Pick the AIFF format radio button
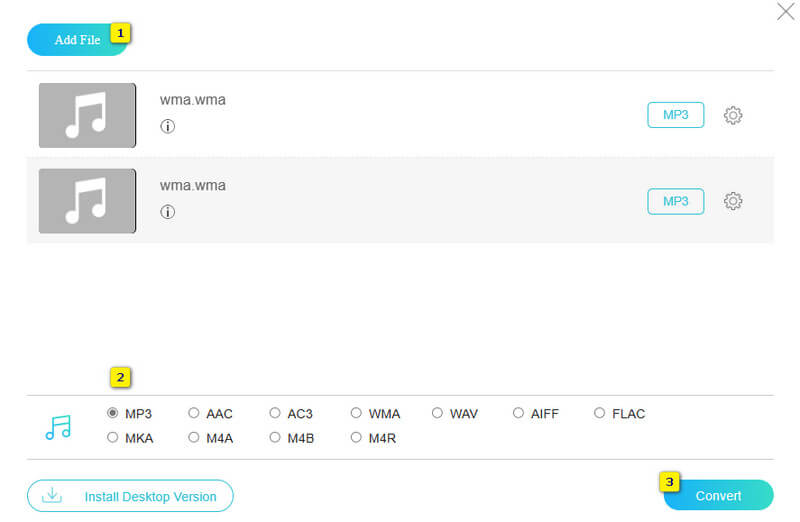The width and height of the screenshot is (800, 522). 519,413
